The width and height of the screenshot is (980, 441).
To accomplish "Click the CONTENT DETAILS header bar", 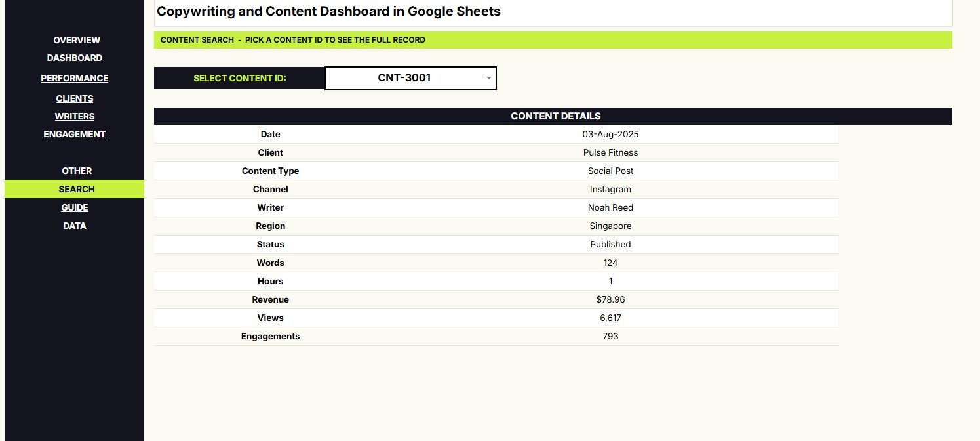I will (553, 116).
